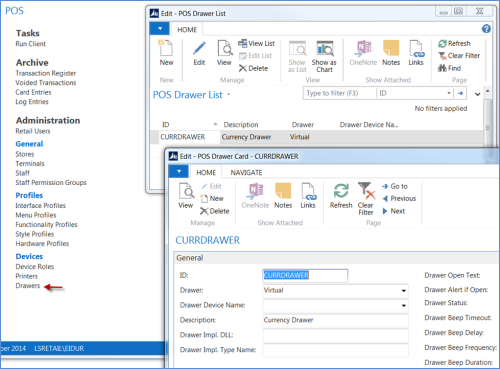Click Clear Filter in Drawer List ribbon
The height and width of the screenshot is (369, 500).
[459, 56]
